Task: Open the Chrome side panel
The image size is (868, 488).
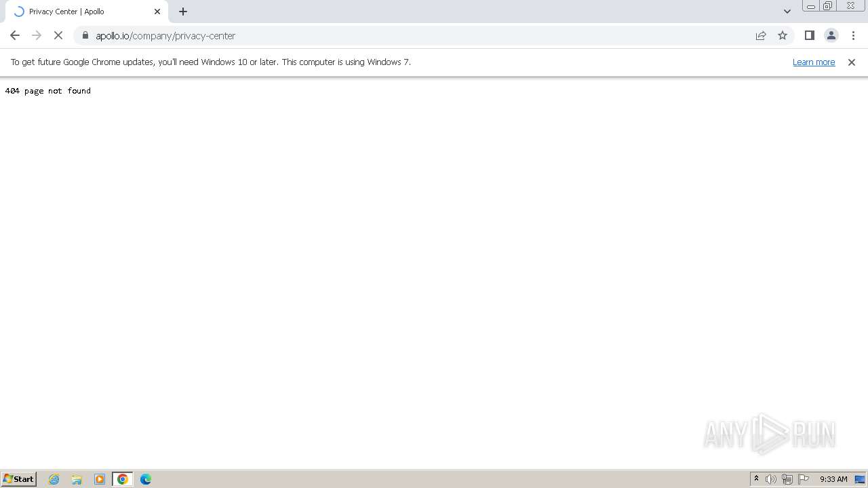Action: click(810, 35)
